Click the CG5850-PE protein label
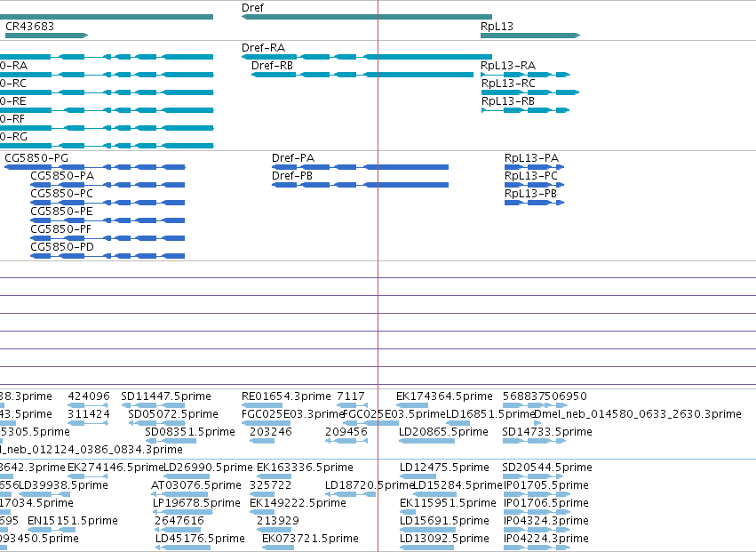Viewport: 756px width, 552px height. 61,212
